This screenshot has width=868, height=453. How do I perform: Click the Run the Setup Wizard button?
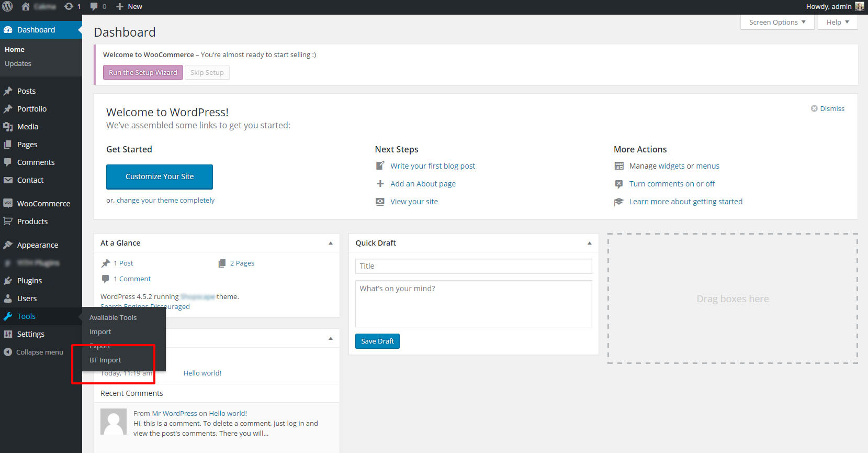(x=143, y=72)
